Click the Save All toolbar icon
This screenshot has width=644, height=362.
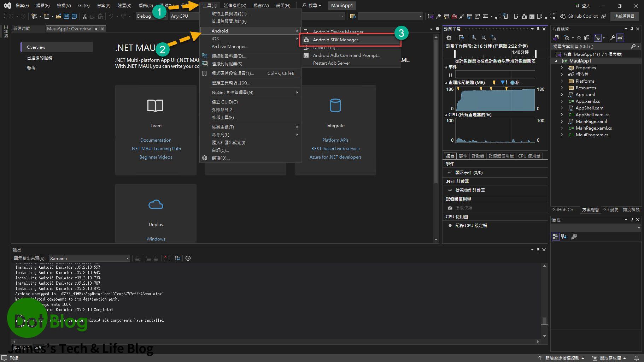tap(74, 16)
